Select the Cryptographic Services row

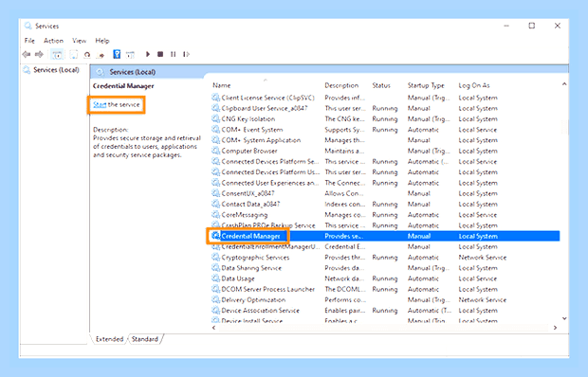click(385, 258)
